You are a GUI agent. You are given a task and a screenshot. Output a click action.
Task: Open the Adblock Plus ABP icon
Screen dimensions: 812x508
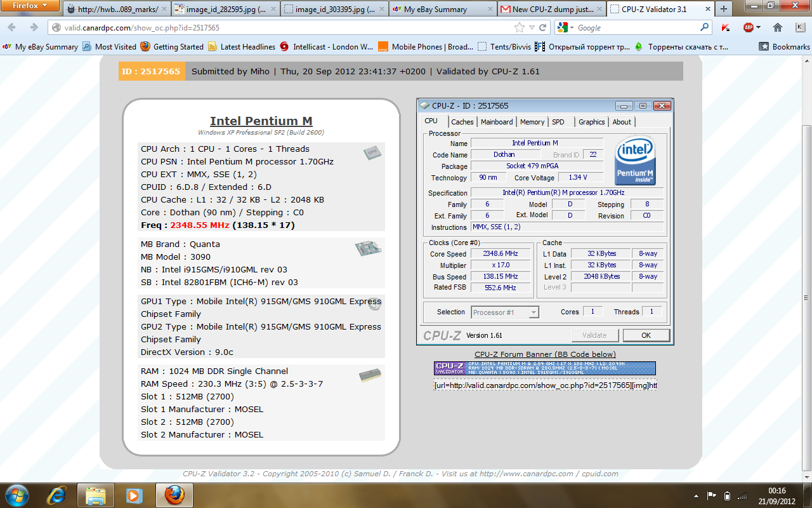coord(749,27)
